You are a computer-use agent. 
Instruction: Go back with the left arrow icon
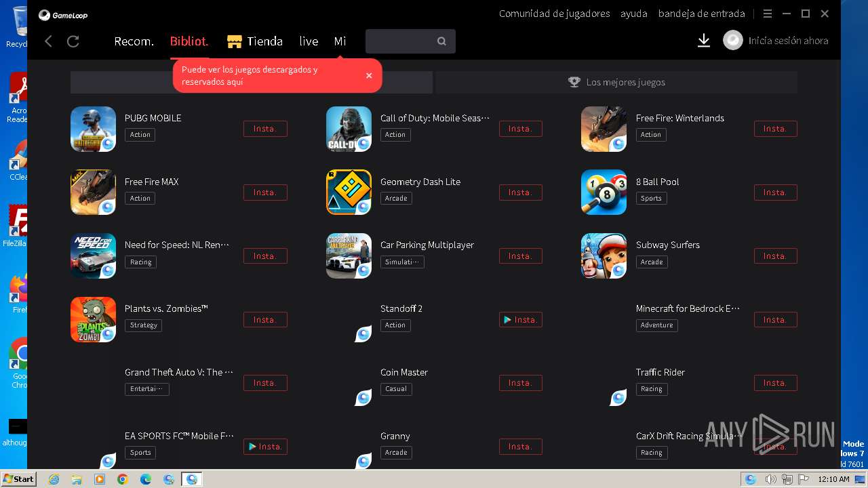(x=48, y=41)
